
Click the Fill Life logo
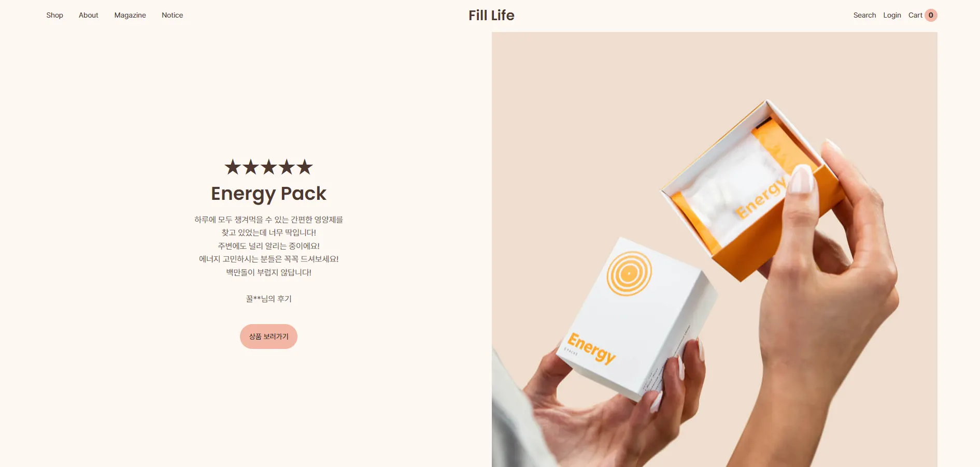pyautogui.click(x=491, y=16)
